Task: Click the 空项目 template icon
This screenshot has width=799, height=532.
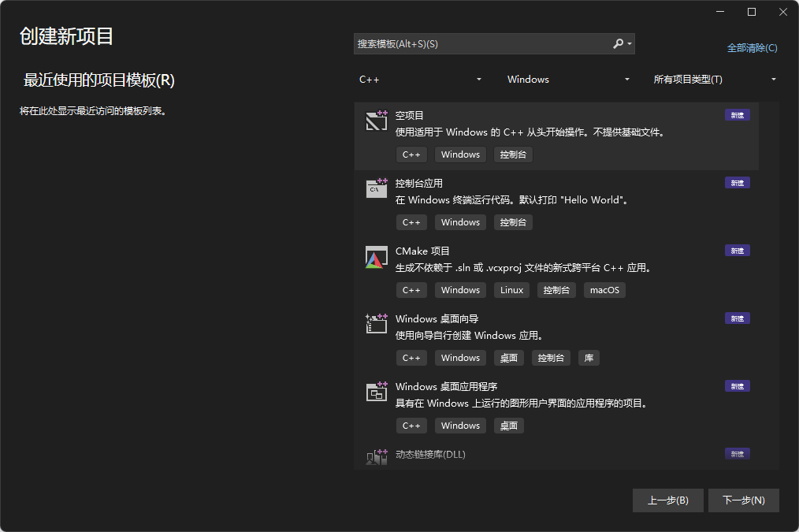Action: coord(377,121)
